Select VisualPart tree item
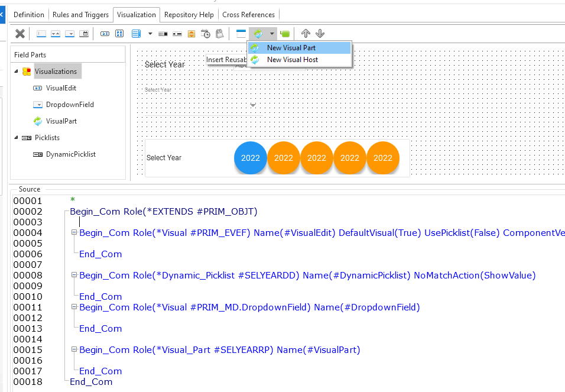The width and height of the screenshot is (565, 392). (61, 121)
